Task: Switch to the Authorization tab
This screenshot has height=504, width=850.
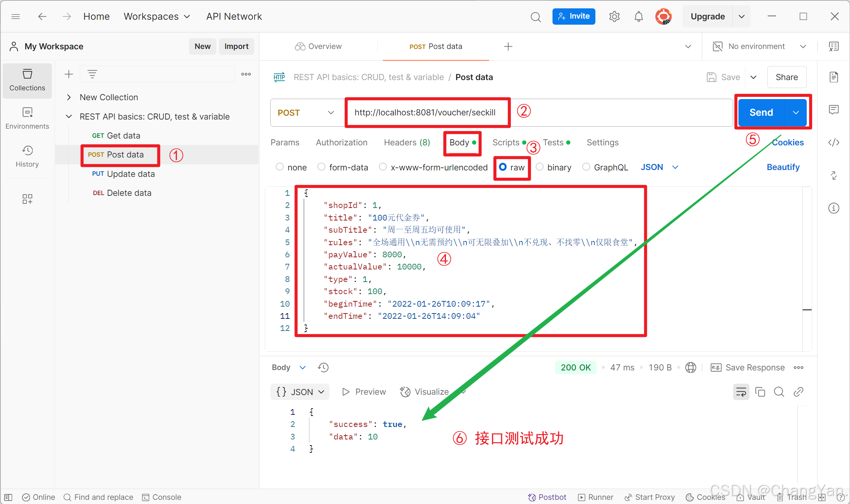Action: (x=342, y=142)
